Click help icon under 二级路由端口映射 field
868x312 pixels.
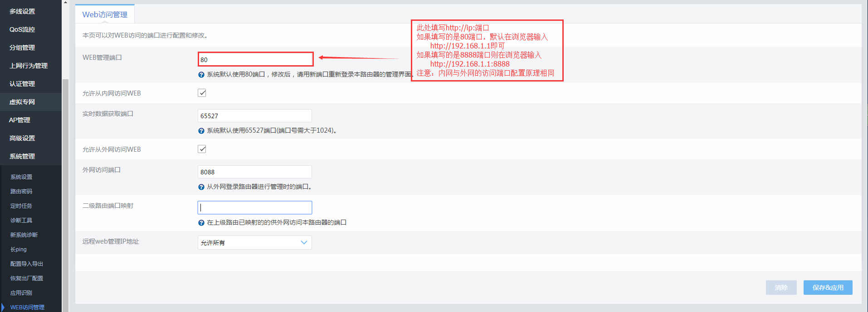[201, 223]
